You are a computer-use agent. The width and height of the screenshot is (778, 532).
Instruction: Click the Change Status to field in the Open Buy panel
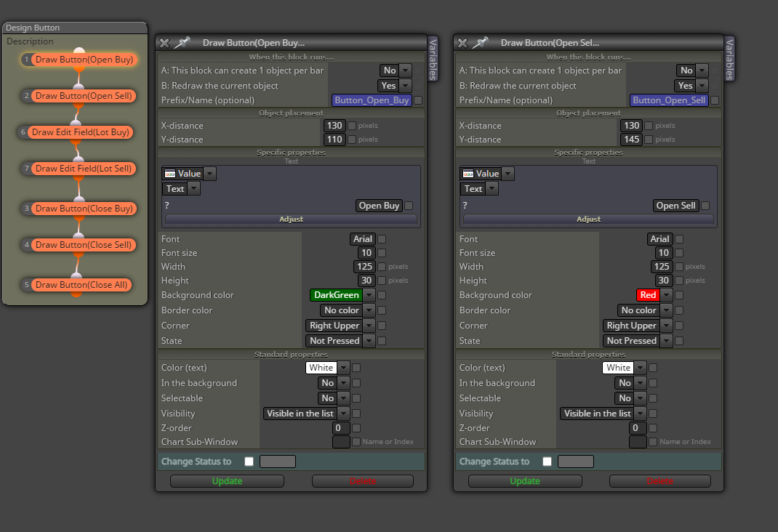click(278, 462)
